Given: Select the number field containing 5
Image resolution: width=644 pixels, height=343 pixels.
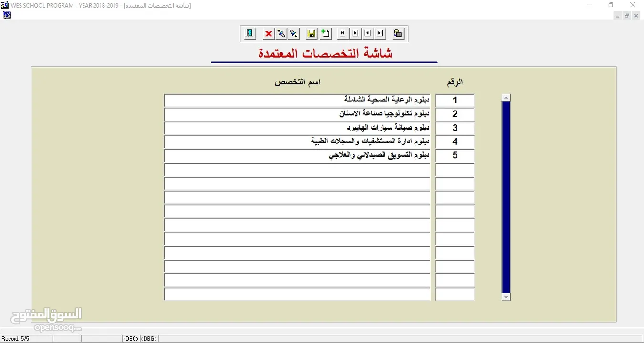Looking at the screenshot, I should pyautogui.click(x=455, y=156).
